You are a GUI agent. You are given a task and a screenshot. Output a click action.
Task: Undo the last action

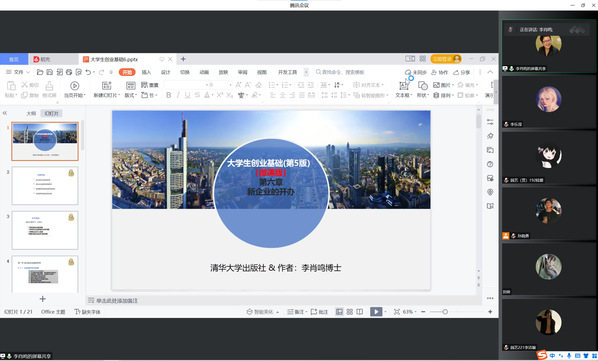click(x=88, y=72)
